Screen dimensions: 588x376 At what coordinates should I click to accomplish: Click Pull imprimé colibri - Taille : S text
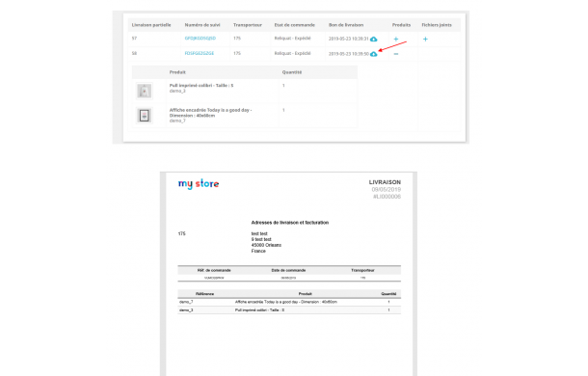[x=201, y=86]
